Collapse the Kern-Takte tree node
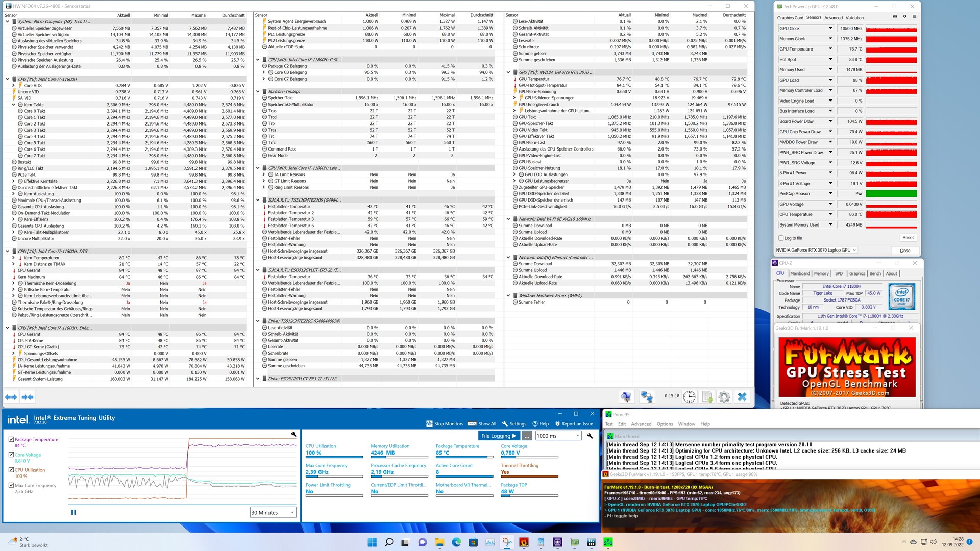 click(14, 105)
